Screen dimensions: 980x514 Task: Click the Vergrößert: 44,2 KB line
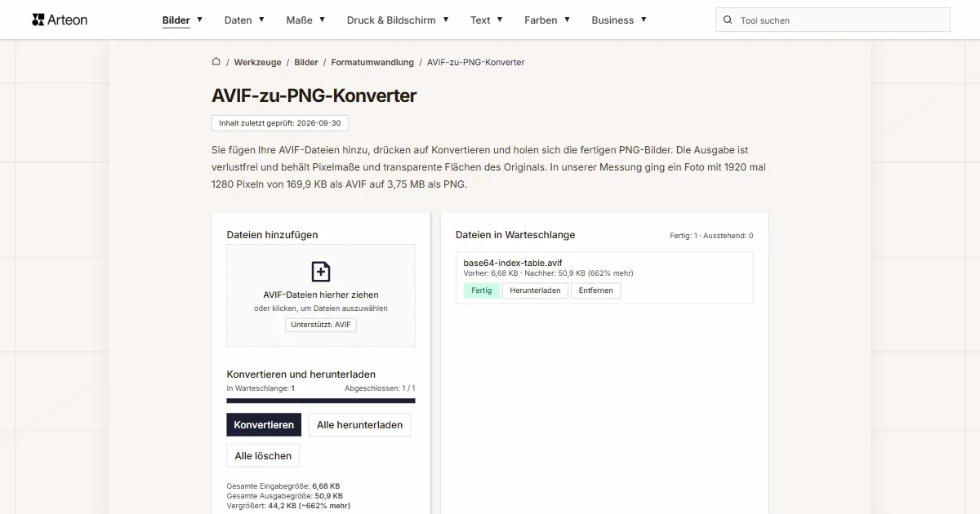click(288, 506)
